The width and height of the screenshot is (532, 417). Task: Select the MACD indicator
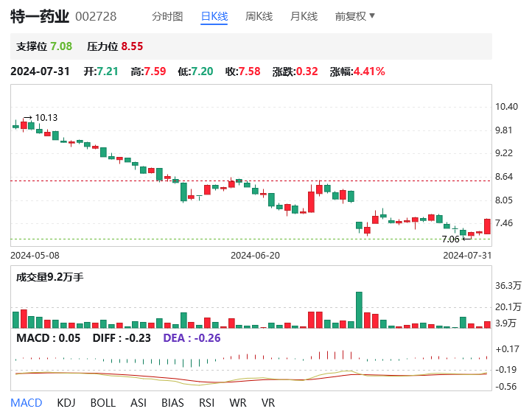26,403
